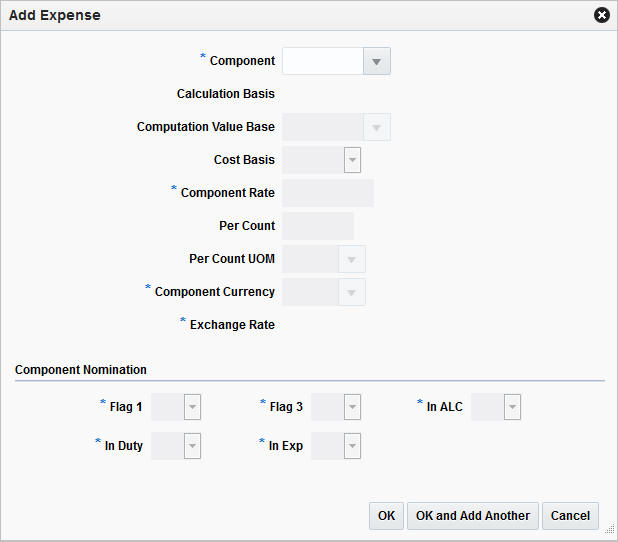Click the Component text field
The image size is (618, 542).
(322, 61)
